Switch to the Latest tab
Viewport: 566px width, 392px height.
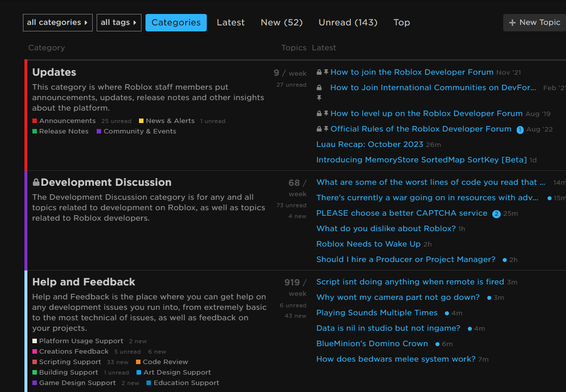click(230, 22)
